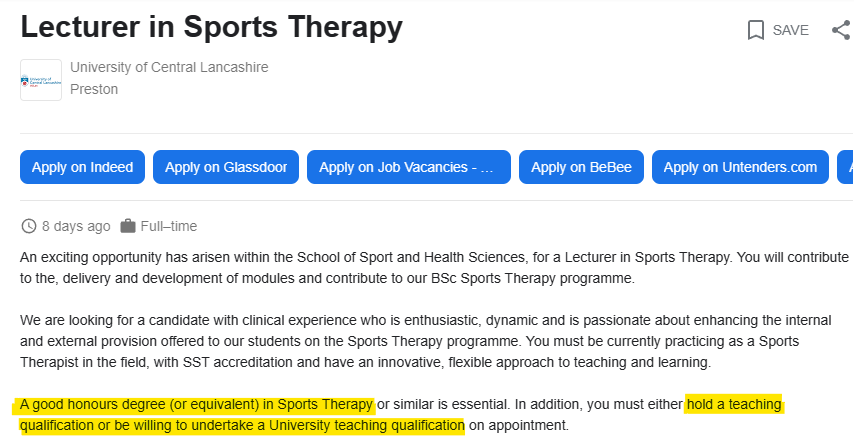Viewport: 854px width, 442px height.
Task: Open the Apply on Job Vacancies button
Action: click(x=408, y=167)
